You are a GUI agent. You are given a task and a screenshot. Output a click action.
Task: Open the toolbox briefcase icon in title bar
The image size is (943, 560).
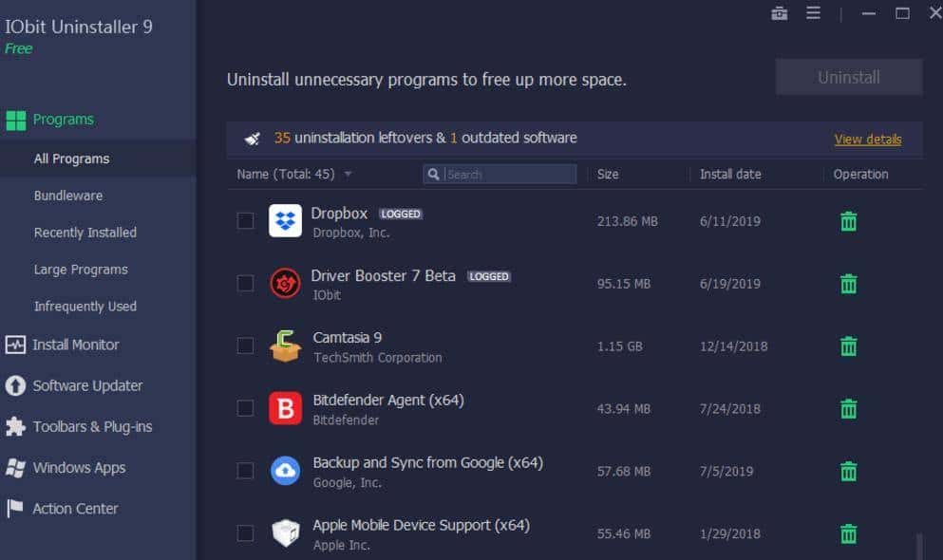click(780, 13)
